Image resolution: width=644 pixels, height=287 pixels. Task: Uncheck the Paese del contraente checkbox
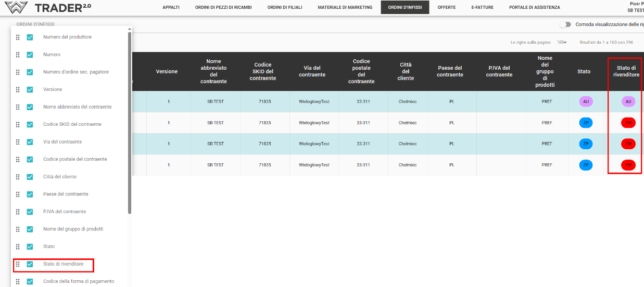pos(30,194)
